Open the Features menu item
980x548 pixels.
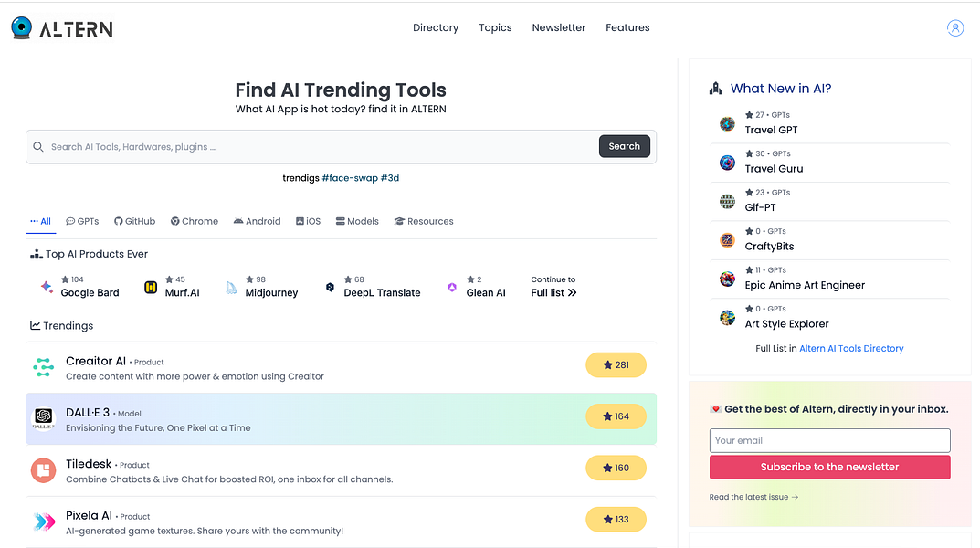click(x=627, y=27)
